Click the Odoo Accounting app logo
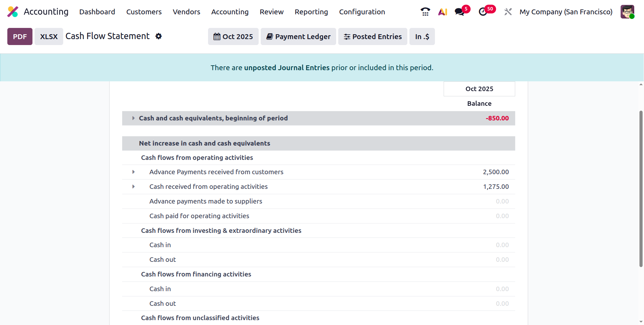The image size is (644, 325). click(13, 12)
